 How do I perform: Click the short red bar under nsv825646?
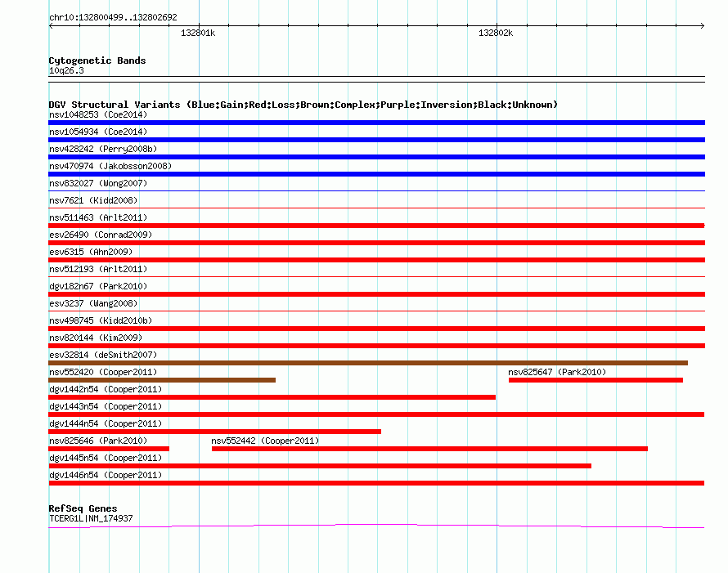(x=109, y=449)
